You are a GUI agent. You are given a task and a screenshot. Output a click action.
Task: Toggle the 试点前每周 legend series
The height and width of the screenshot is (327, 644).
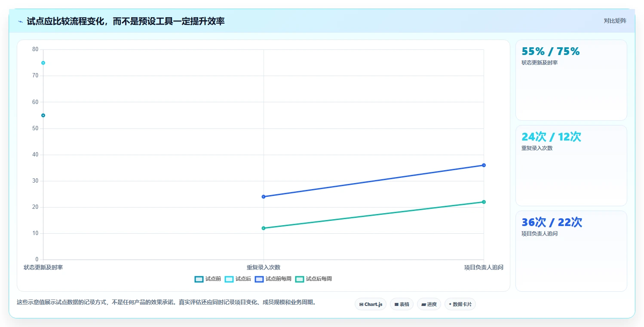click(273, 279)
